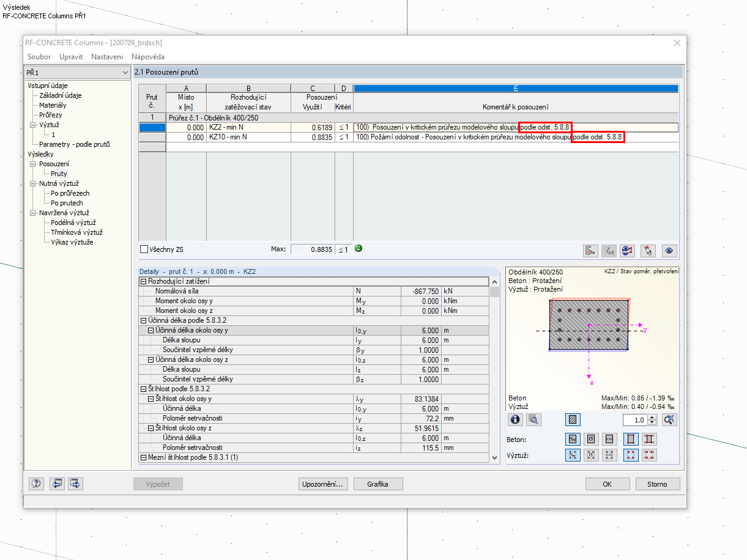This screenshot has width=747, height=560.
Task: Go to next table (right arrow icon)
Action: click(75, 484)
